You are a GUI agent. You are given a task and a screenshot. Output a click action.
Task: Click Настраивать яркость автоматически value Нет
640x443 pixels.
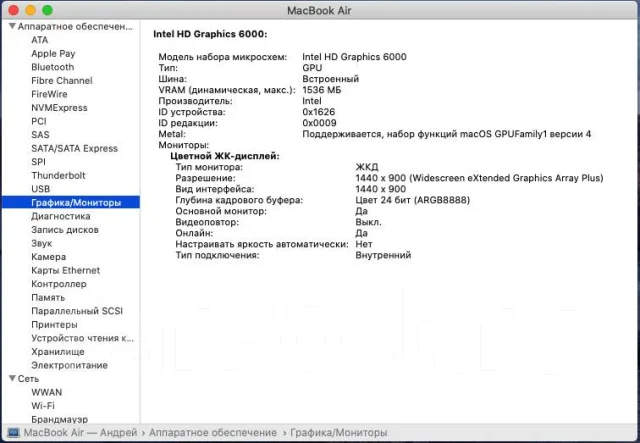click(364, 244)
